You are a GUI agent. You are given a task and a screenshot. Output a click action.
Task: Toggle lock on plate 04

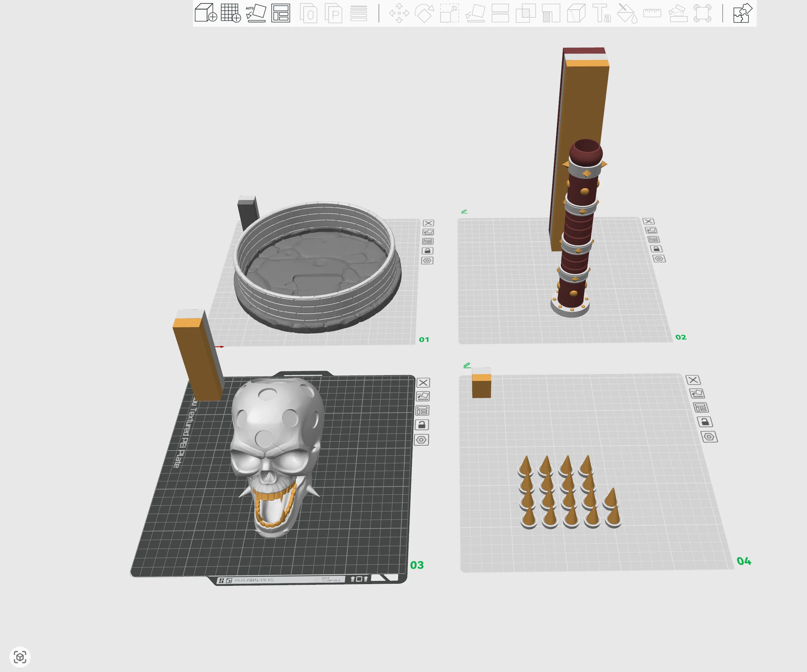[705, 422]
